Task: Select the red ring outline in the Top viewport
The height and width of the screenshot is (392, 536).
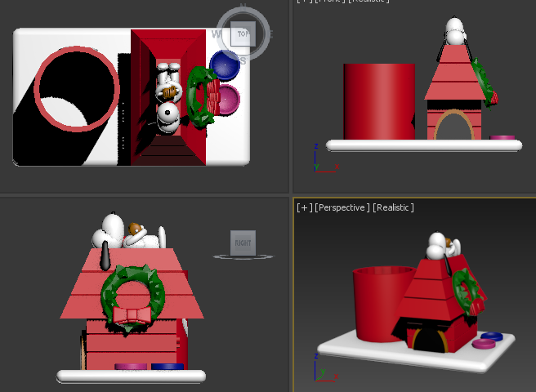Action: point(77,89)
